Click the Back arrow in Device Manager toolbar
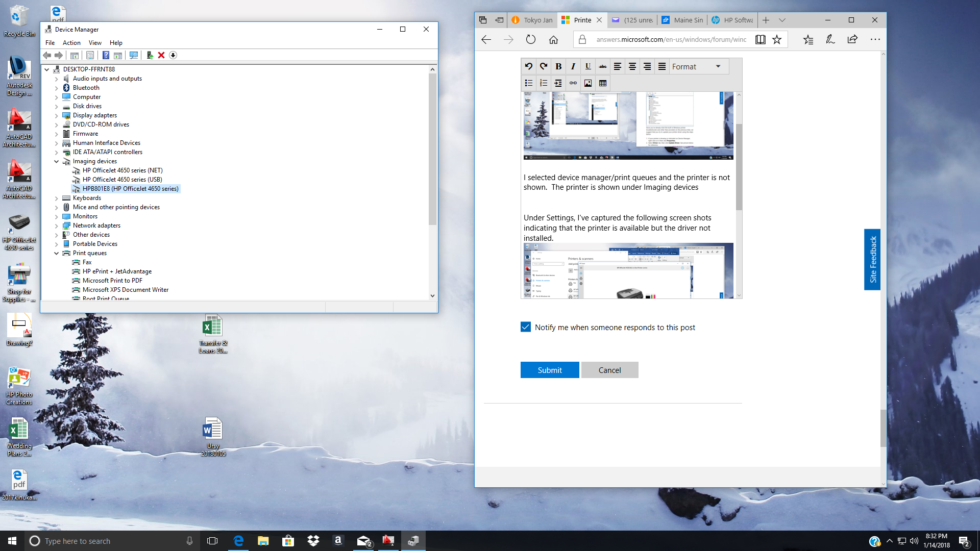This screenshot has height=551, width=980. coord(47,55)
